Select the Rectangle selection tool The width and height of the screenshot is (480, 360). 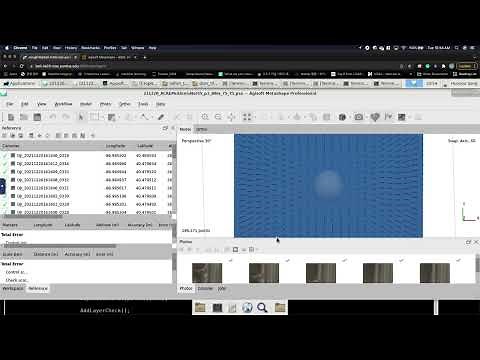coord(94,117)
